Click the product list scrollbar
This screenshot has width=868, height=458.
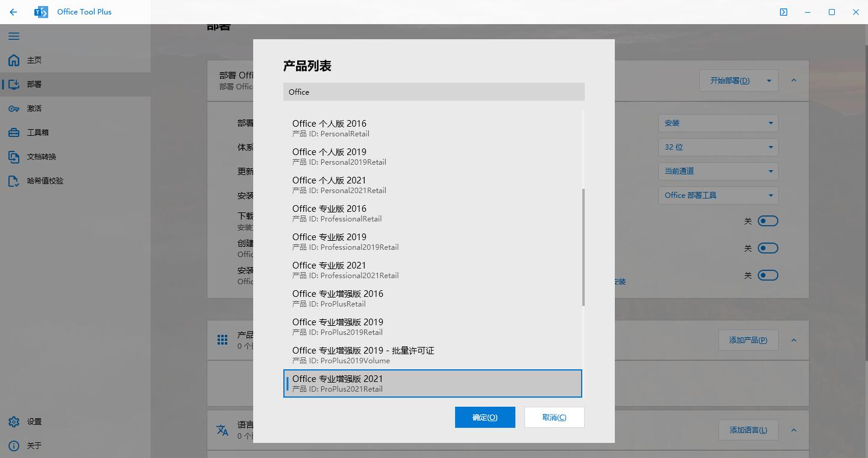[583, 247]
